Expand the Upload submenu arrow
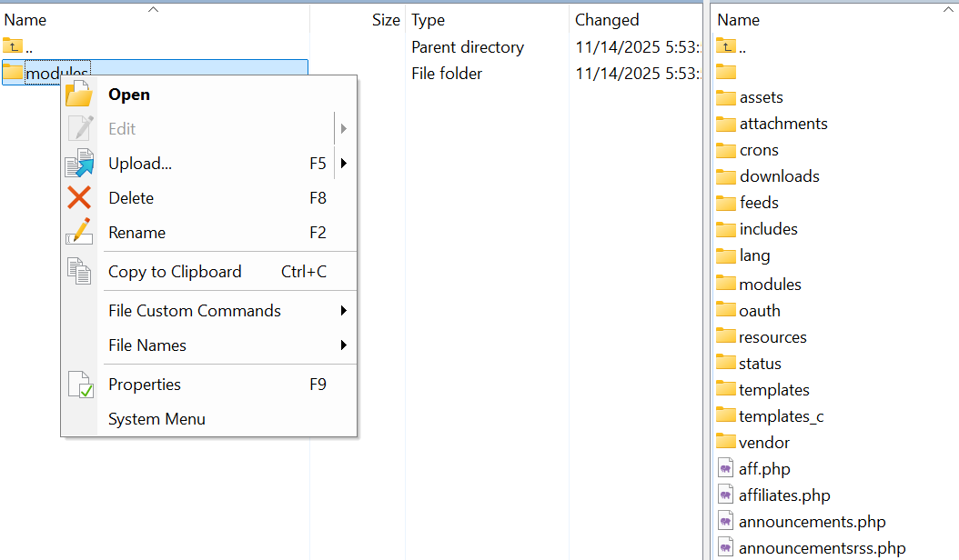Image resolution: width=959 pixels, height=560 pixels. pos(344,164)
